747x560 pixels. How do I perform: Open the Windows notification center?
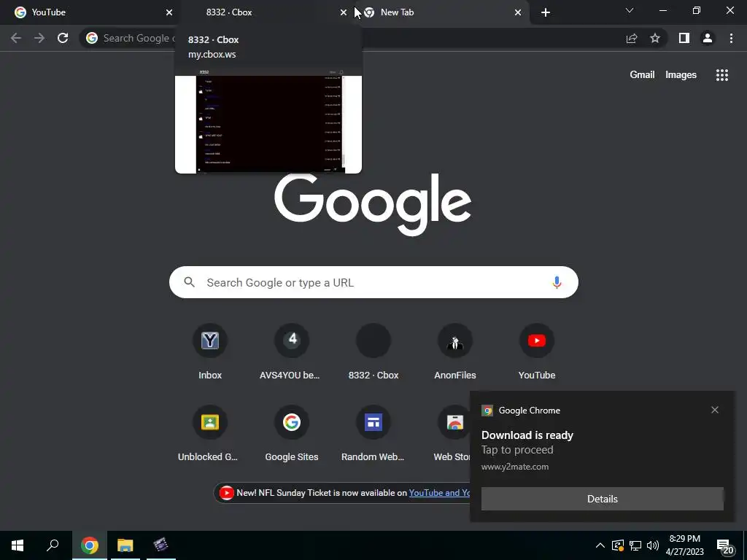724,546
